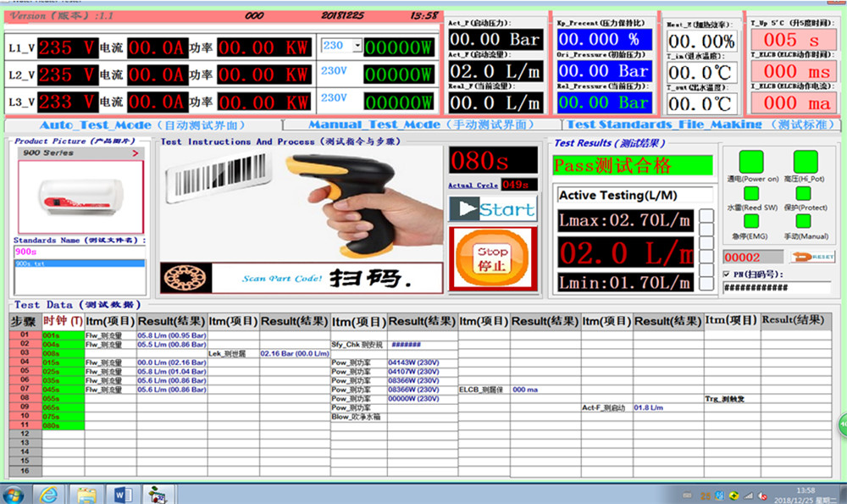Screen dimensions: 847x504
Task: Click the PN scan code input field
Action: click(776, 288)
